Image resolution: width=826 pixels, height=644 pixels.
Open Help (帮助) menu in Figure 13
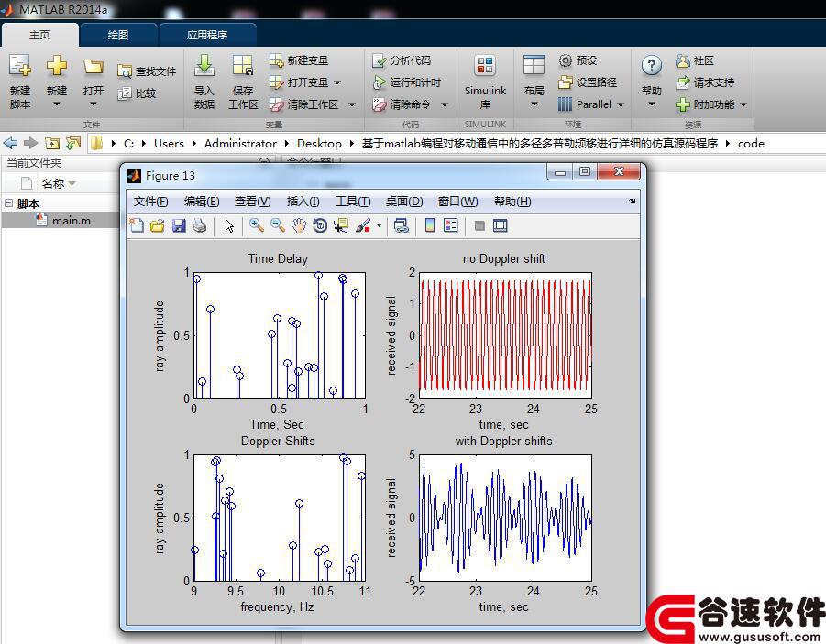512,202
